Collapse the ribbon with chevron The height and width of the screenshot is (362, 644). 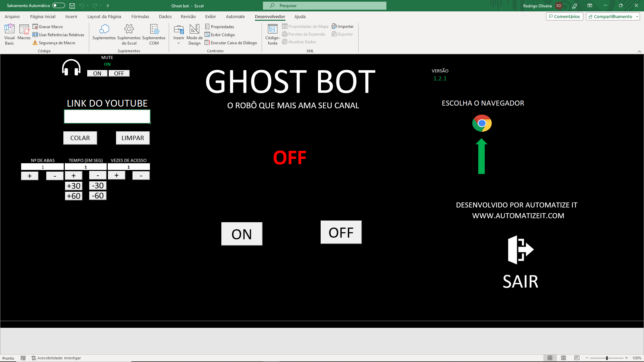point(639,51)
